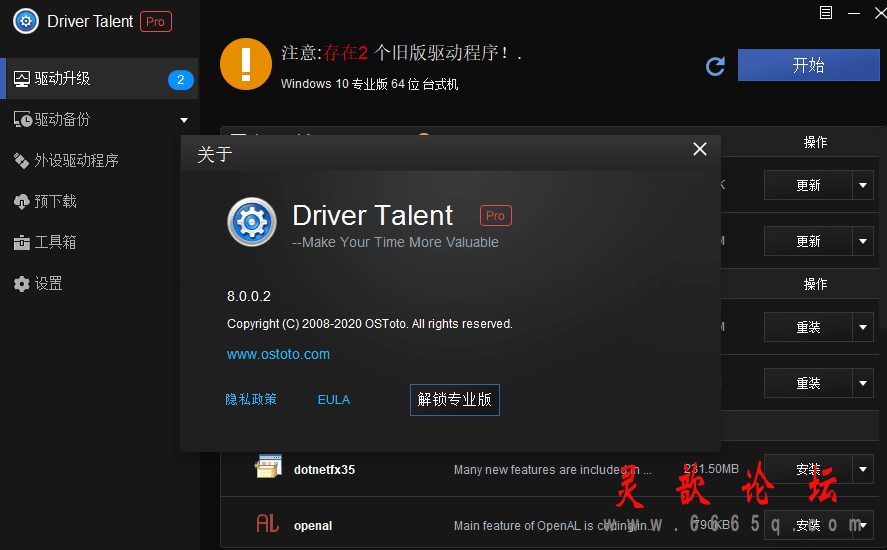Screen dimensions: 887x550
Task: Open the main menu list icon in title bar
Action: [x=826, y=12]
